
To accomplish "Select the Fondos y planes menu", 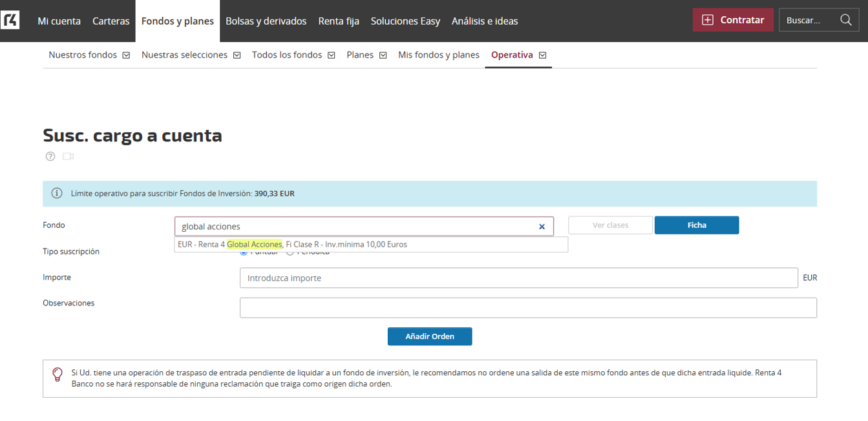I will click(178, 21).
